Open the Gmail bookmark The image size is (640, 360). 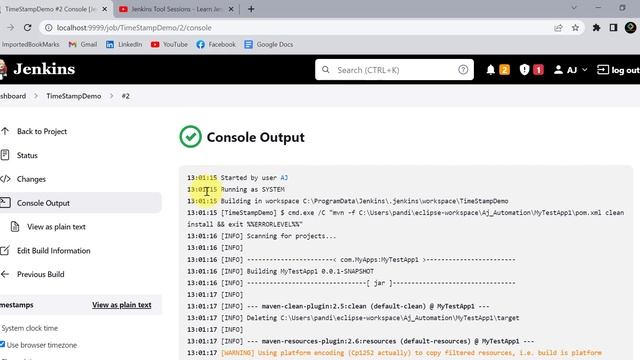pyautogui.click(x=83, y=44)
